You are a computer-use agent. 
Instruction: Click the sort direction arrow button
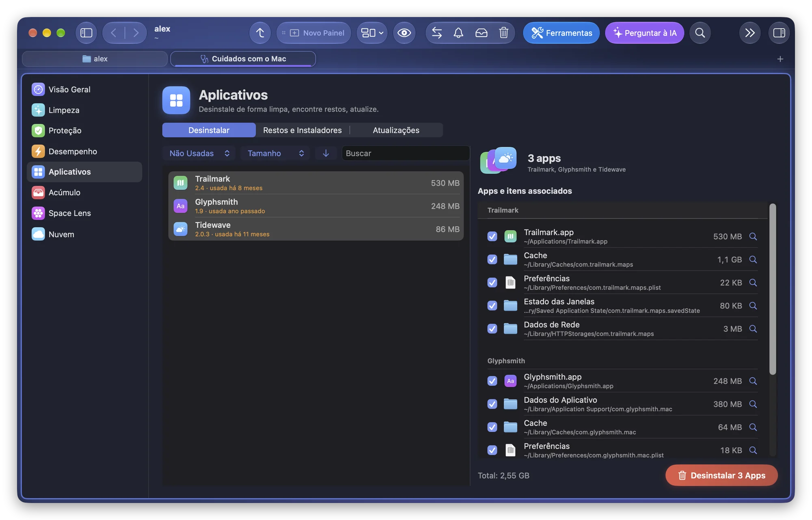click(326, 153)
